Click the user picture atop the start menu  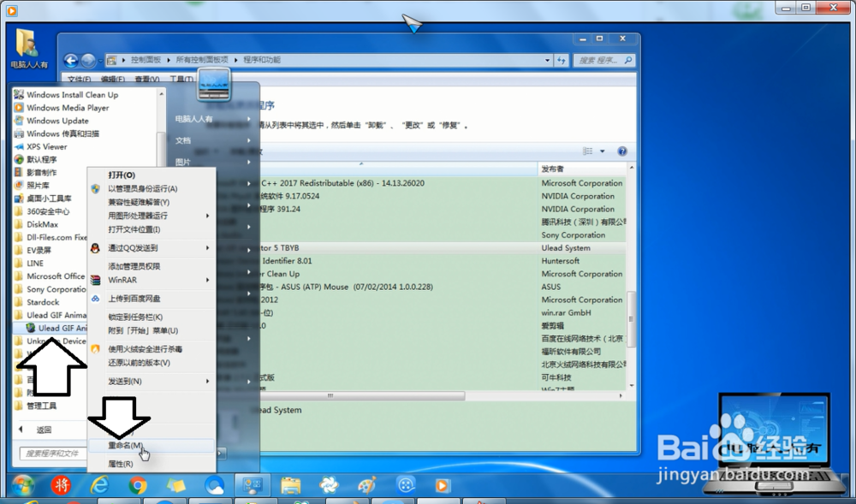[x=213, y=85]
